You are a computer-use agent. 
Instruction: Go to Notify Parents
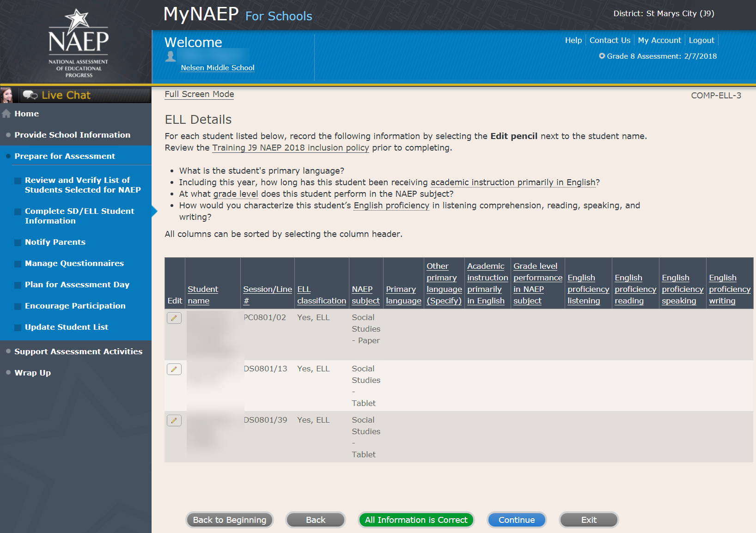pos(55,242)
